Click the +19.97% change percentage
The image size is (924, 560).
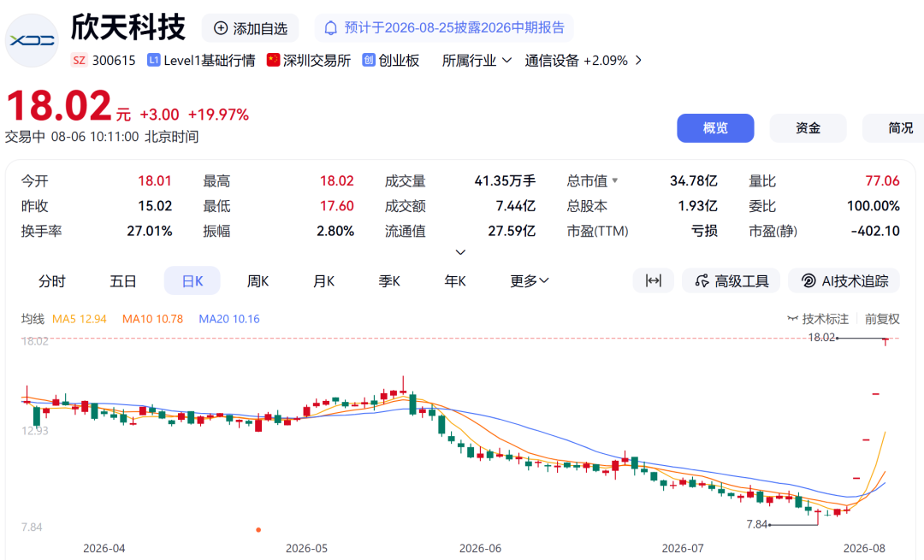point(219,115)
